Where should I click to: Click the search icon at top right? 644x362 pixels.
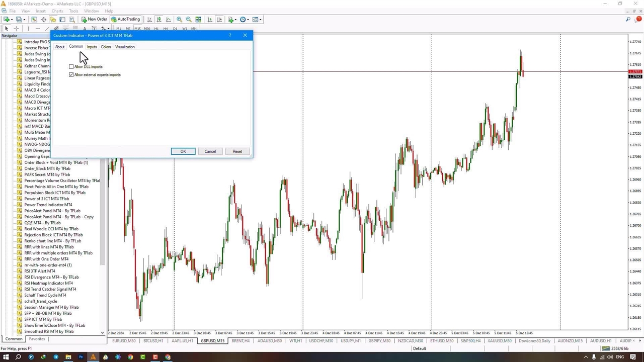point(628,20)
